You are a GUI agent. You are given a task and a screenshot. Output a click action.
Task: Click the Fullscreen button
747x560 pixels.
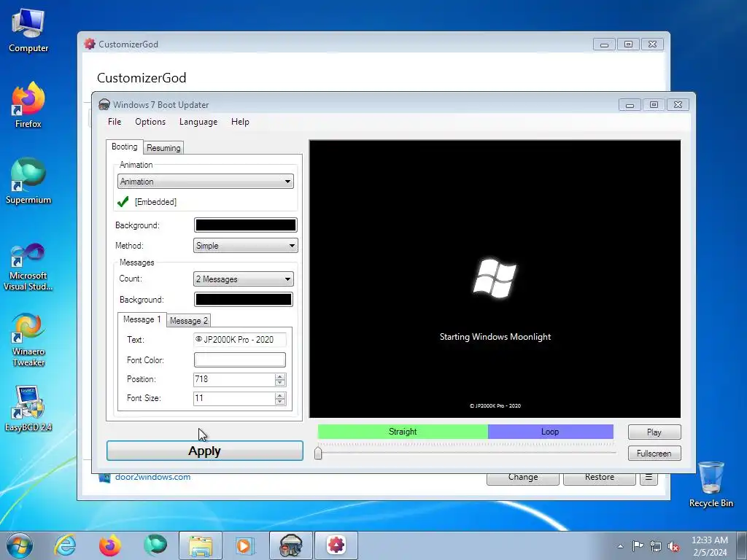coord(654,454)
